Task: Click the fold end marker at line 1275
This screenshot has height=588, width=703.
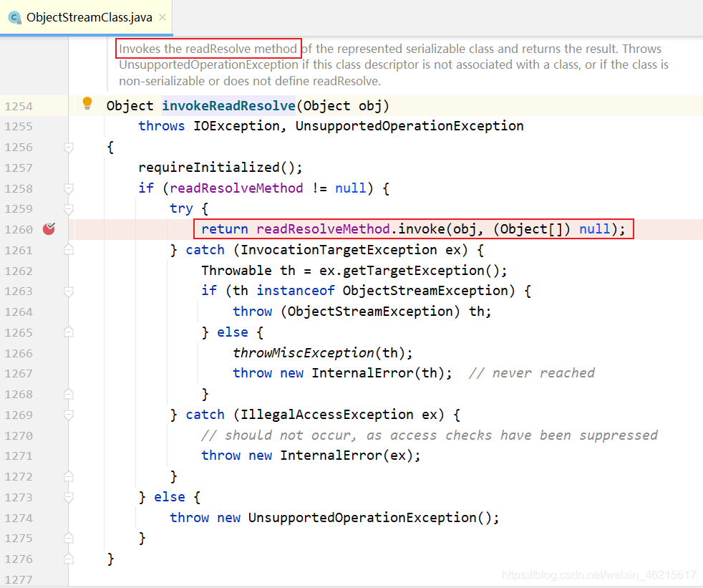Action: pos(69,538)
